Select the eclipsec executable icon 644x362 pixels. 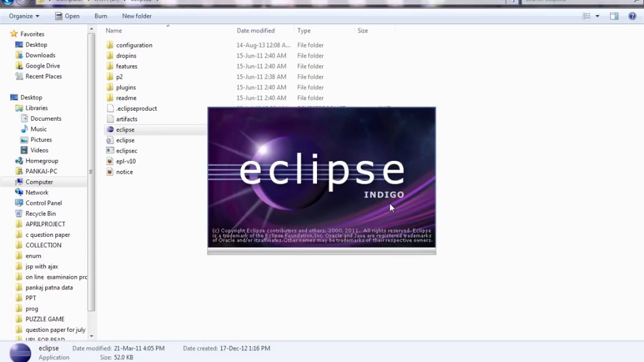(x=111, y=150)
